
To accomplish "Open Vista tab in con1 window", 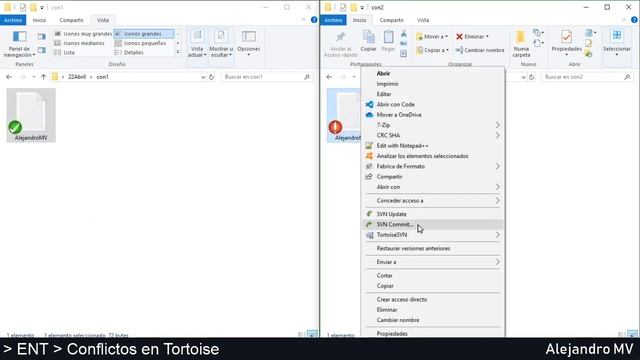I will [x=103, y=20].
